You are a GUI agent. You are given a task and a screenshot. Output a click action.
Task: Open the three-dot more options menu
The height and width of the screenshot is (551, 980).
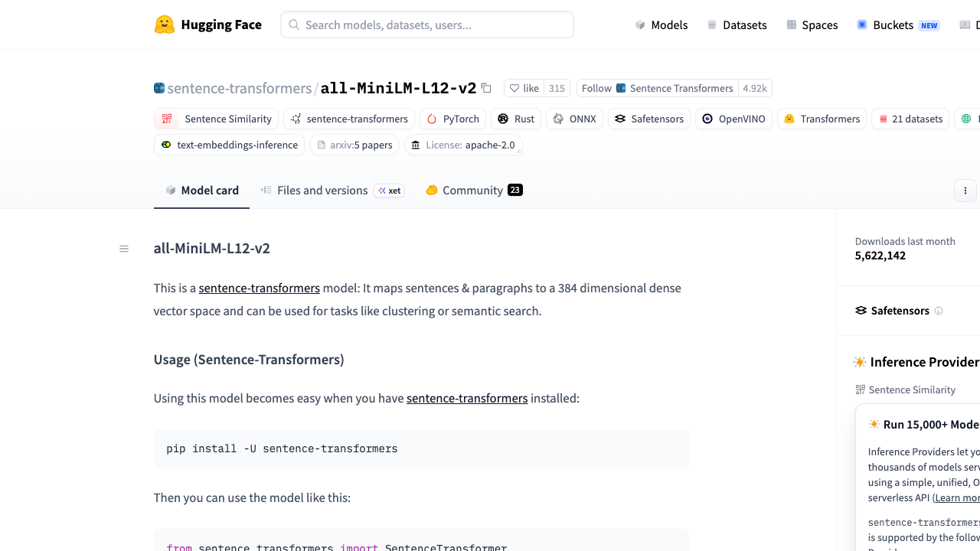coord(965,191)
